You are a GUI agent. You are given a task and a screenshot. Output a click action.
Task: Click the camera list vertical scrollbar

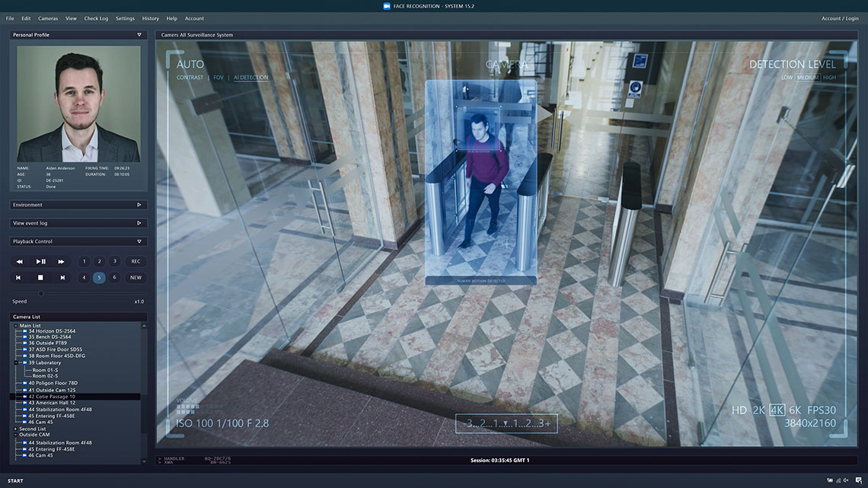click(144, 394)
